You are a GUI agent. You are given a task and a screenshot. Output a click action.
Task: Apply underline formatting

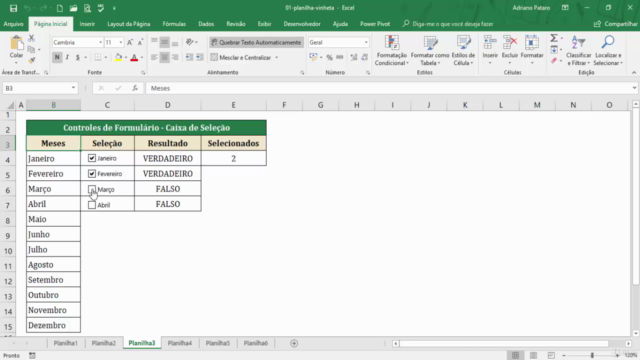tap(78, 58)
